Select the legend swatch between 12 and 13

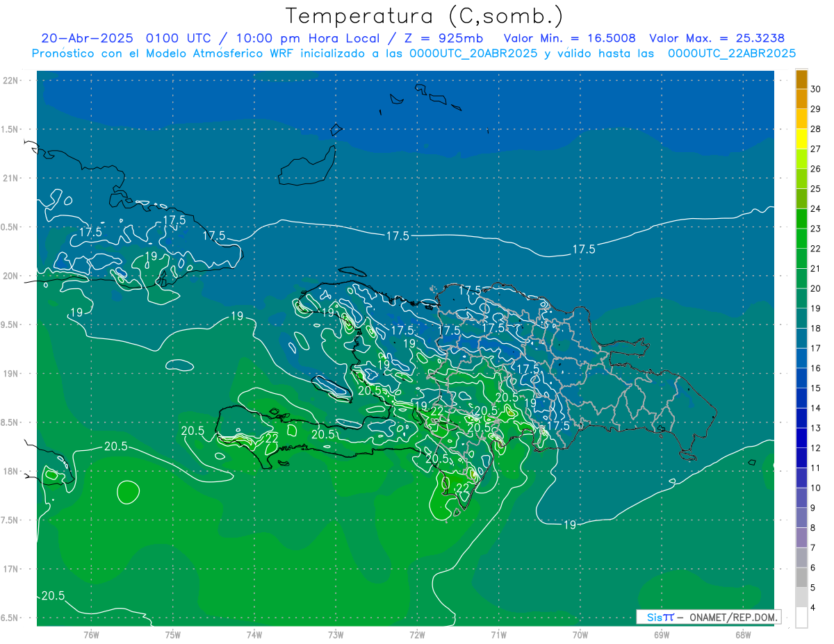pos(801,438)
